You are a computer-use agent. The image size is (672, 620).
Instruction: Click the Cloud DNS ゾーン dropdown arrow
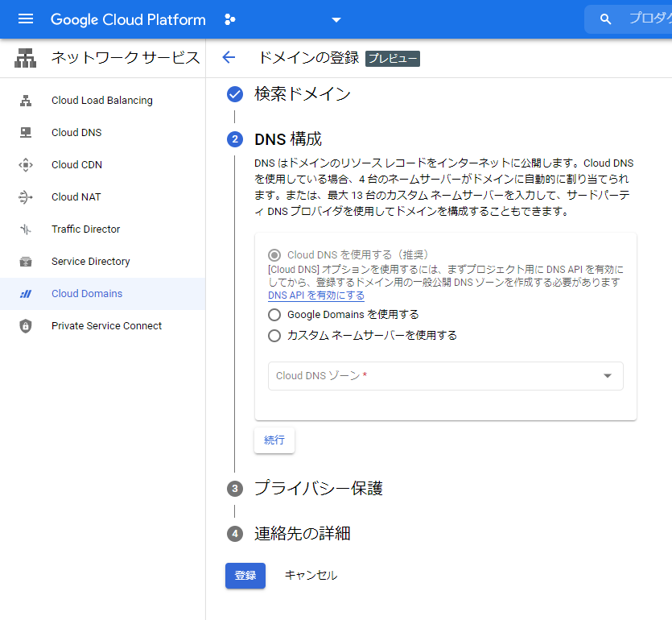tap(608, 376)
